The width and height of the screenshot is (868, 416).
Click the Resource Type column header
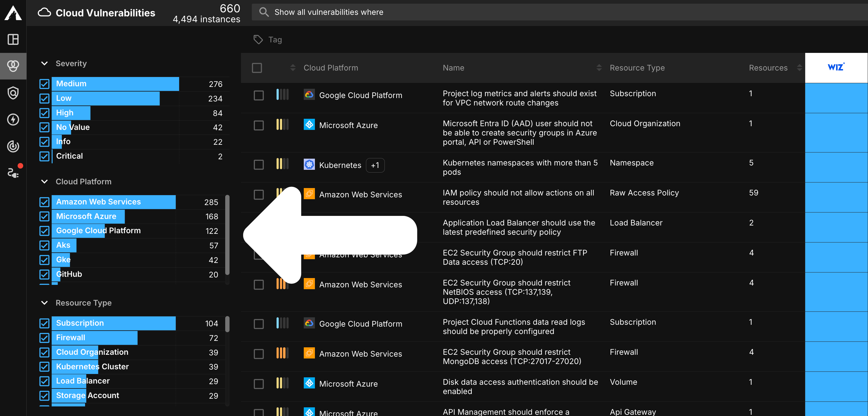pyautogui.click(x=637, y=68)
